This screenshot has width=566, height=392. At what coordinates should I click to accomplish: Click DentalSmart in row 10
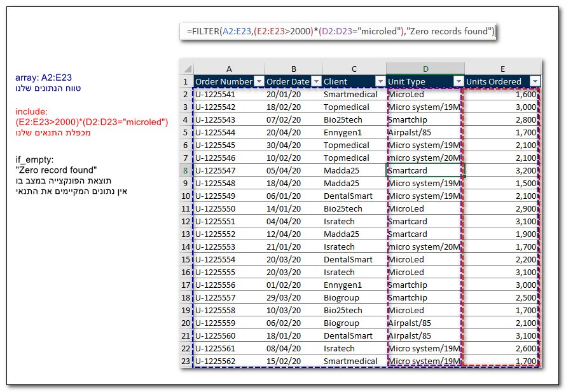coord(354,196)
